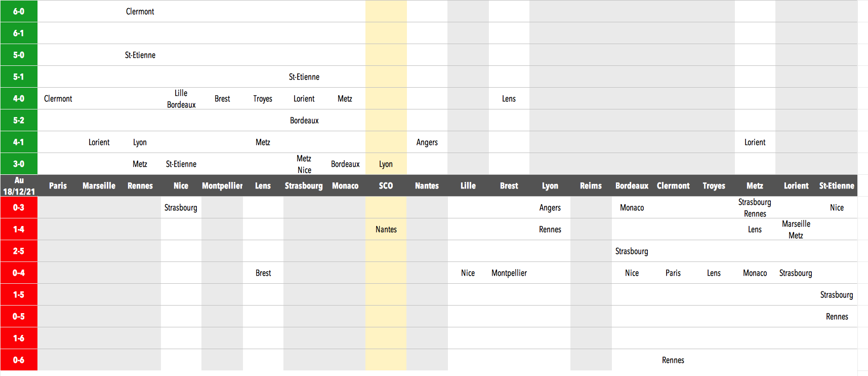Image resolution: width=868 pixels, height=376 pixels.
Task: Select the Reims column header
Action: point(591,185)
